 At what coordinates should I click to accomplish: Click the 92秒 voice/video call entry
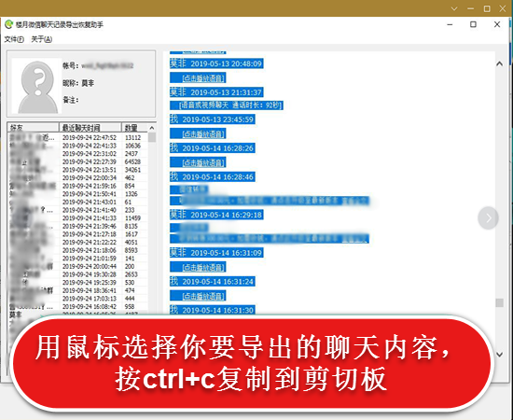pyautogui.click(x=231, y=105)
